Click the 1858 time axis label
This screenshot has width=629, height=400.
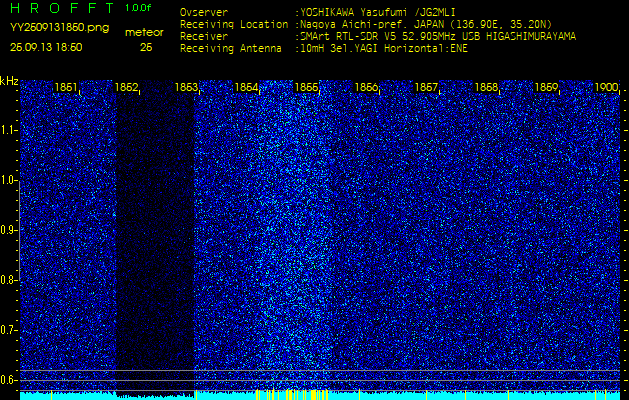487,87
